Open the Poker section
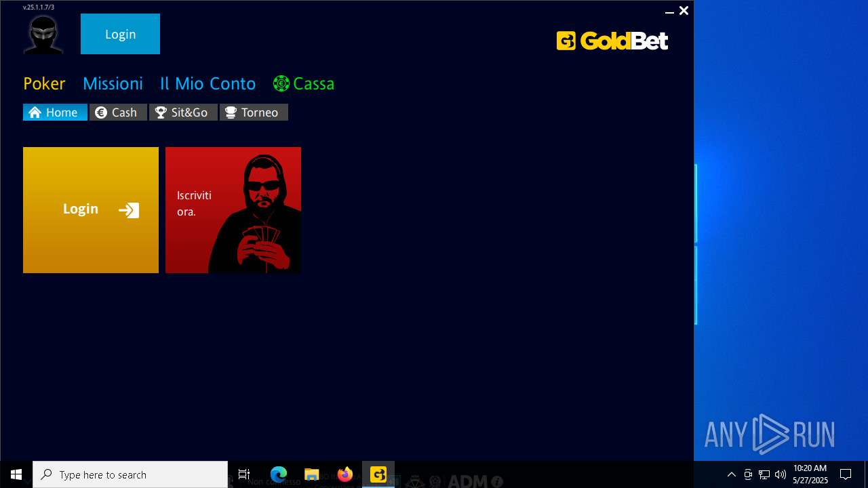 point(44,83)
